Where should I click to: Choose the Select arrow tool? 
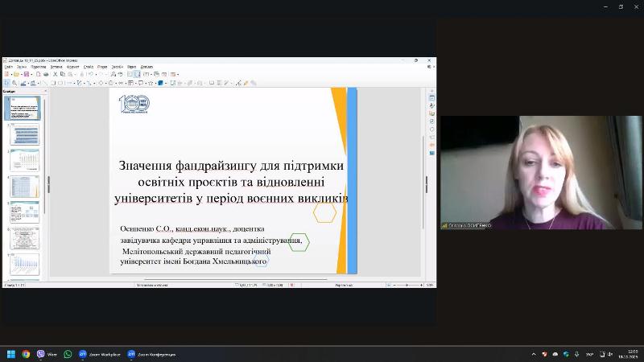pos(6,83)
